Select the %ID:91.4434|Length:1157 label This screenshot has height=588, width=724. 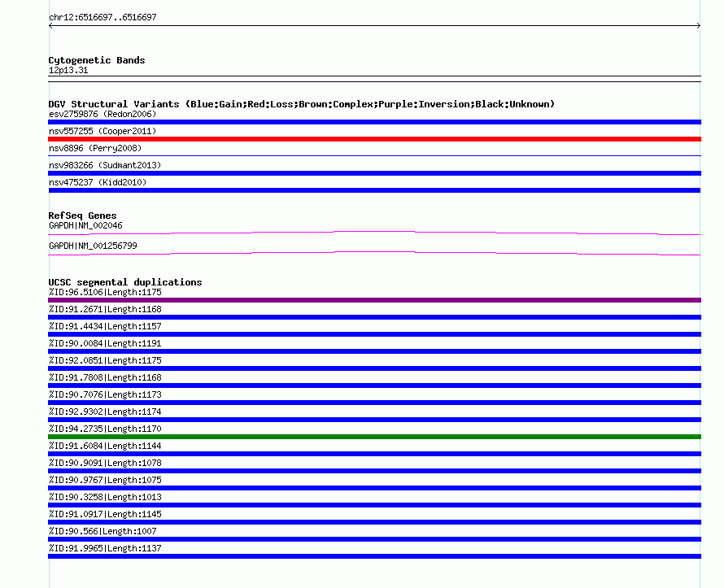[x=105, y=326]
